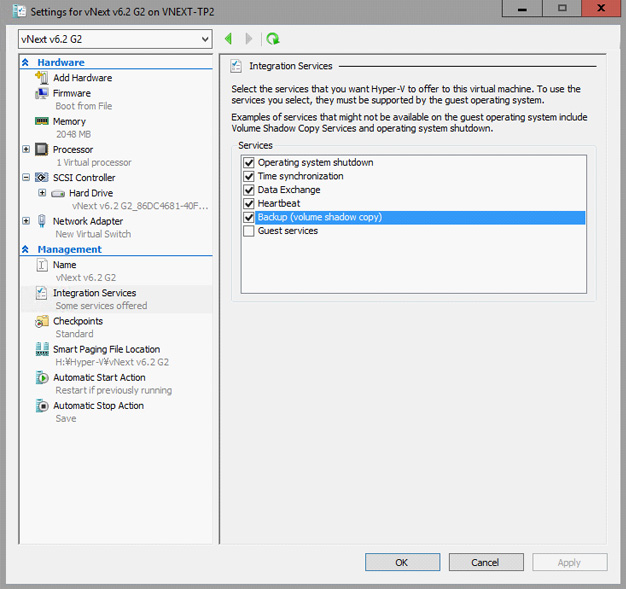Click the 'Save' stop action value

pyautogui.click(x=66, y=418)
